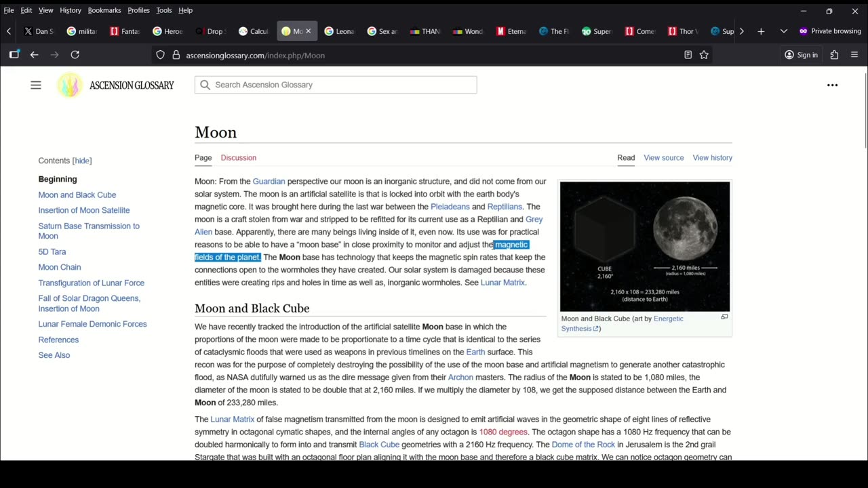
Task: Click Sign in button
Action: [x=801, y=55]
